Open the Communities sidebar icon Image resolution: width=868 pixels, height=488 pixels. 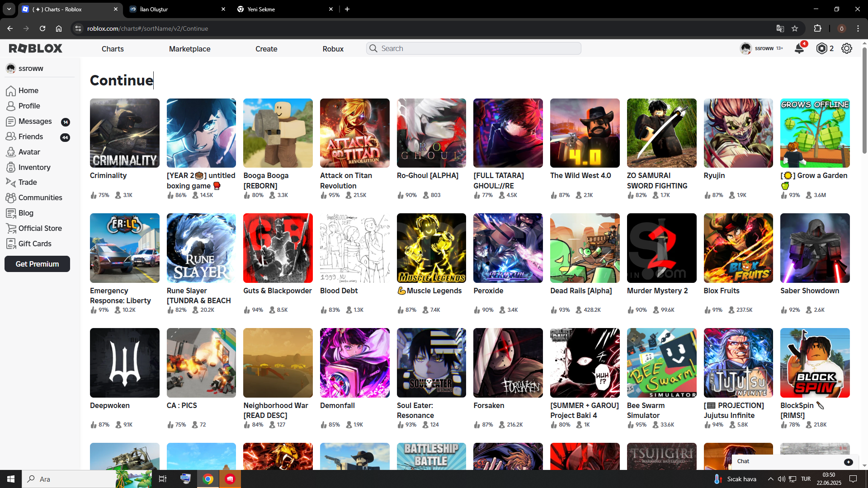[x=11, y=198]
